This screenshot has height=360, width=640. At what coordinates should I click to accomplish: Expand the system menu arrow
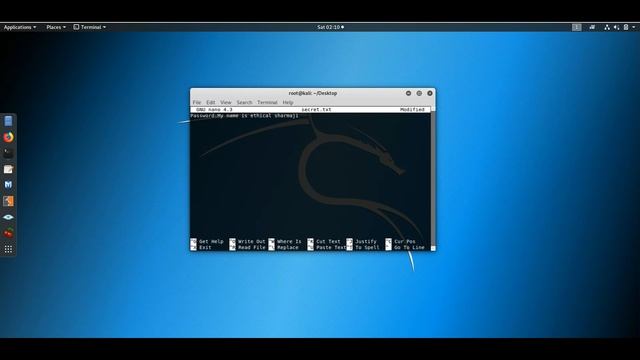(634, 27)
